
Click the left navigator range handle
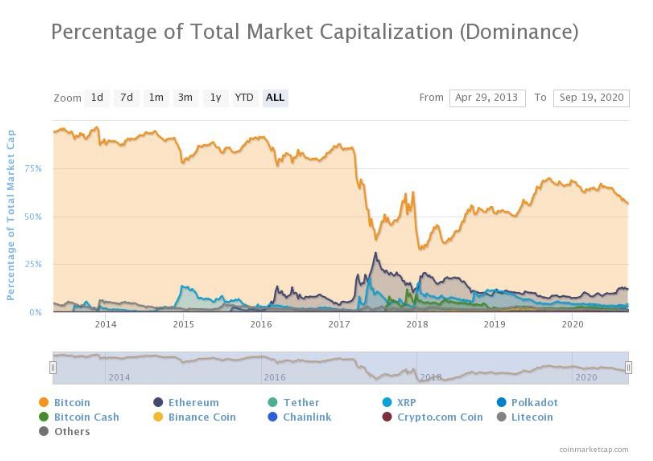(x=53, y=367)
